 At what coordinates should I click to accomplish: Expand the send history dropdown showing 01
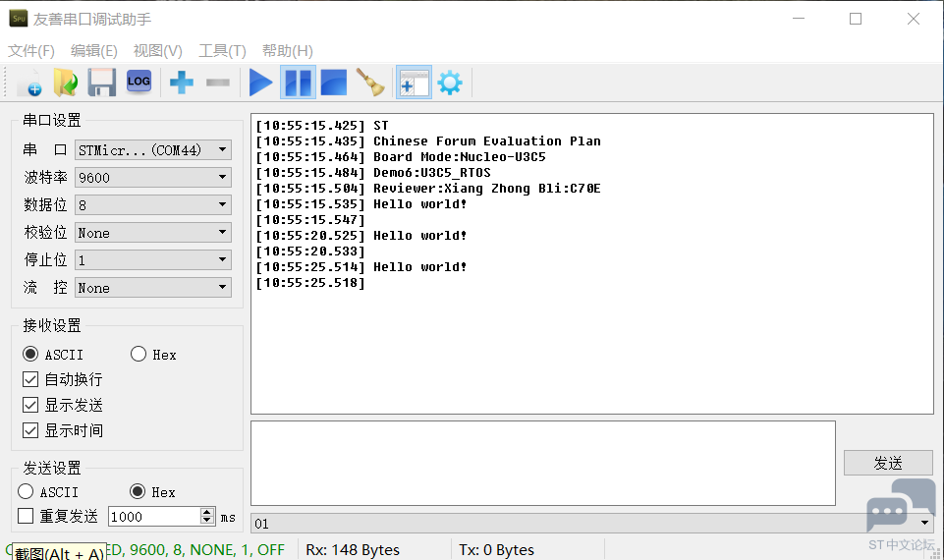(x=591, y=524)
